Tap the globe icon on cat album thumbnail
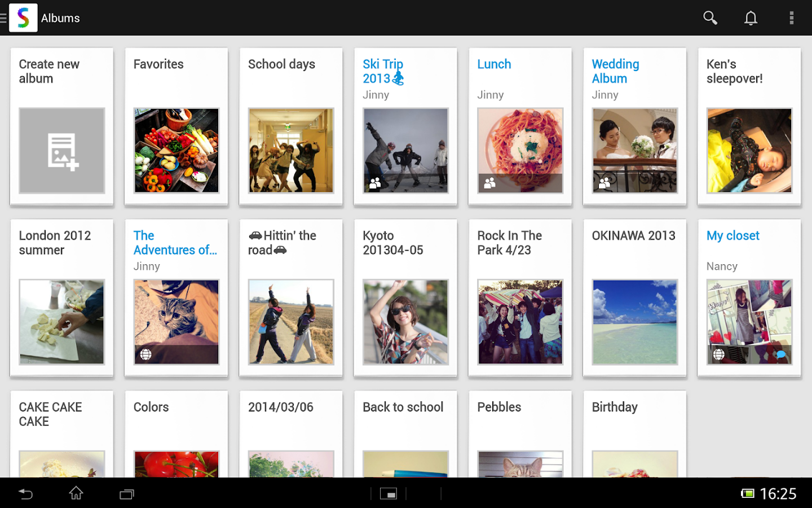The image size is (812, 508). pos(145,354)
